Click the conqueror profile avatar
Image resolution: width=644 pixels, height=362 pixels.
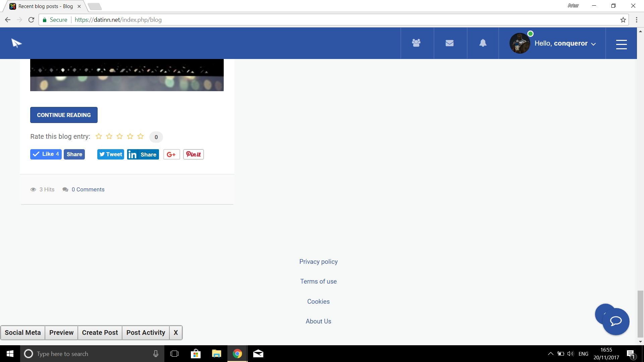520,43
